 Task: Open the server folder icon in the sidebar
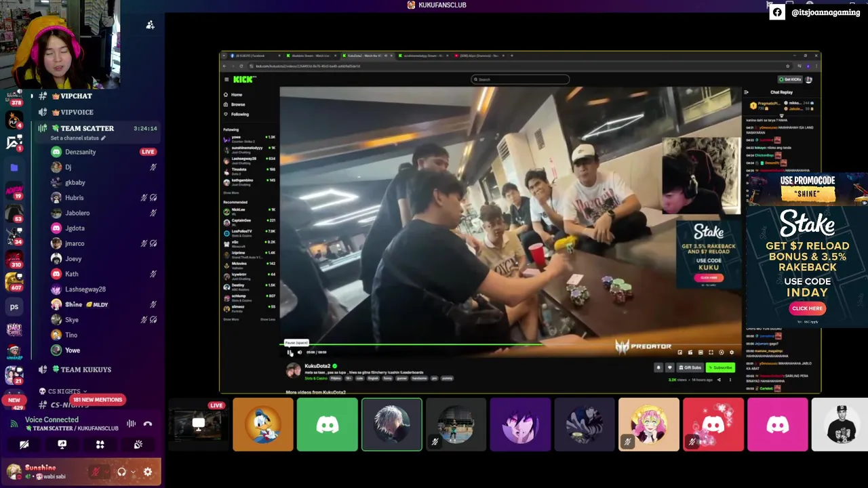coord(14,167)
